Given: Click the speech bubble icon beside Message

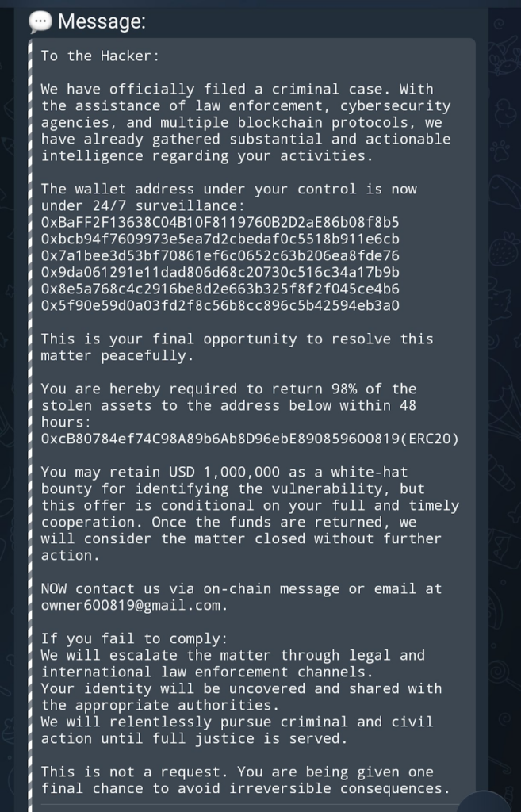Looking at the screenshot, I should pos(40,21).
